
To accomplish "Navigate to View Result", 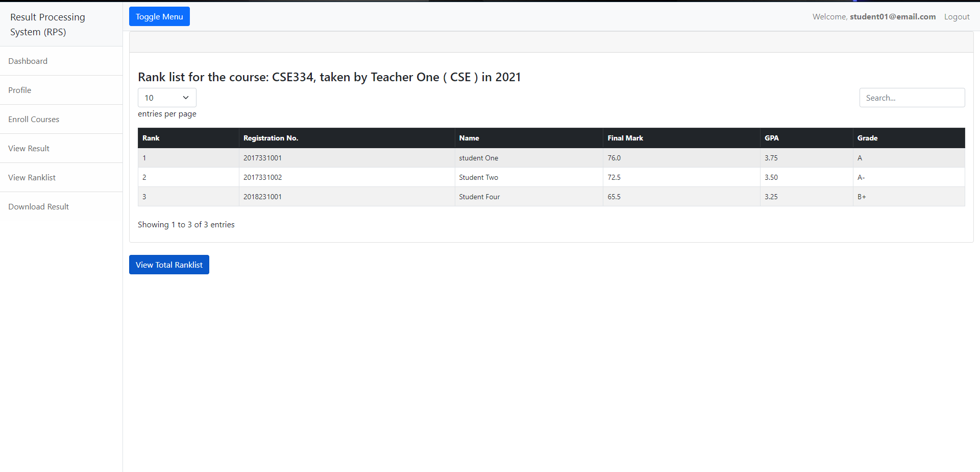I will [x=29, y=148].
